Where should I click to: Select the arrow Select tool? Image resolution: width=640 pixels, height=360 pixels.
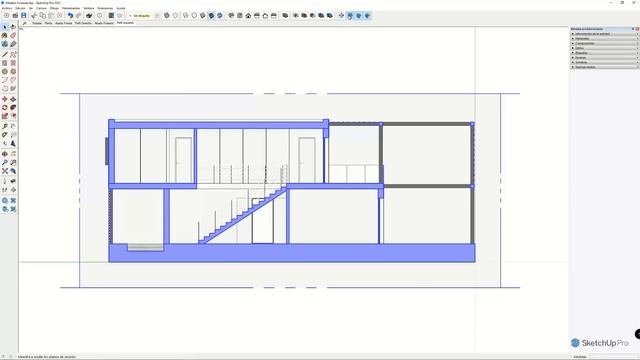click(5, 27)
